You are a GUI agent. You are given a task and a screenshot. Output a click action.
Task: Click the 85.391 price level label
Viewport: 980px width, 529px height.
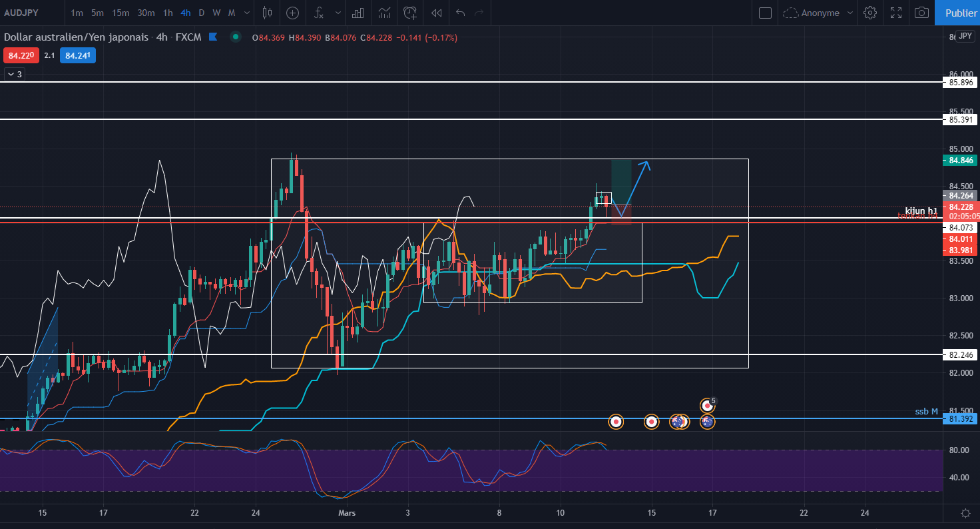point(960,119)
